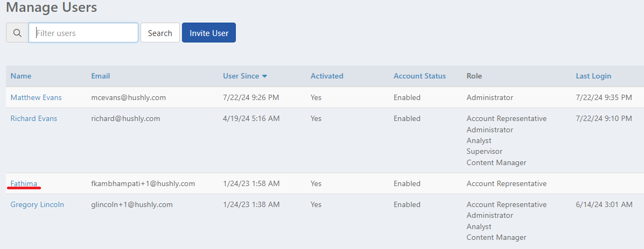Click date 4/19/24 5:16 AM
The height and width of the screenshot is (249, 644).
point(251,118)
